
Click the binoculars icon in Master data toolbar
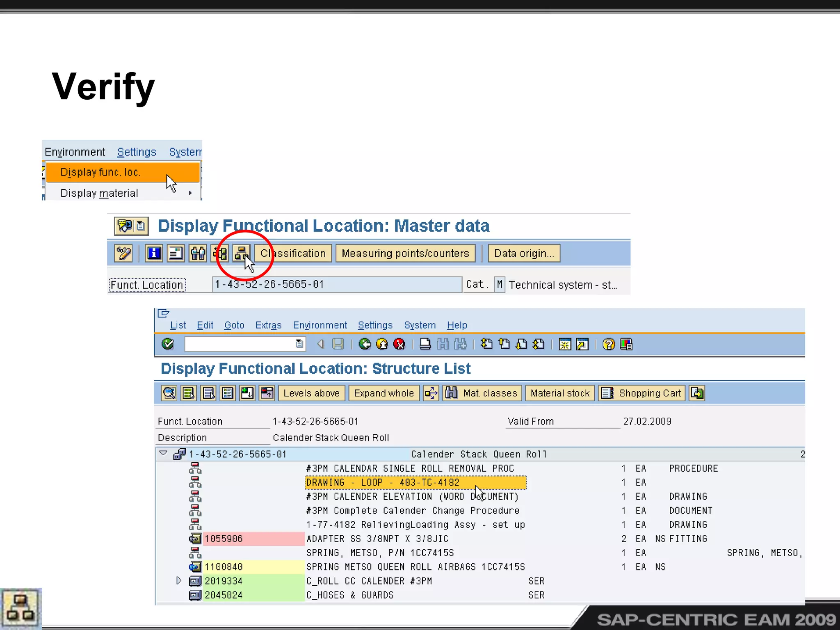point(198,253)
